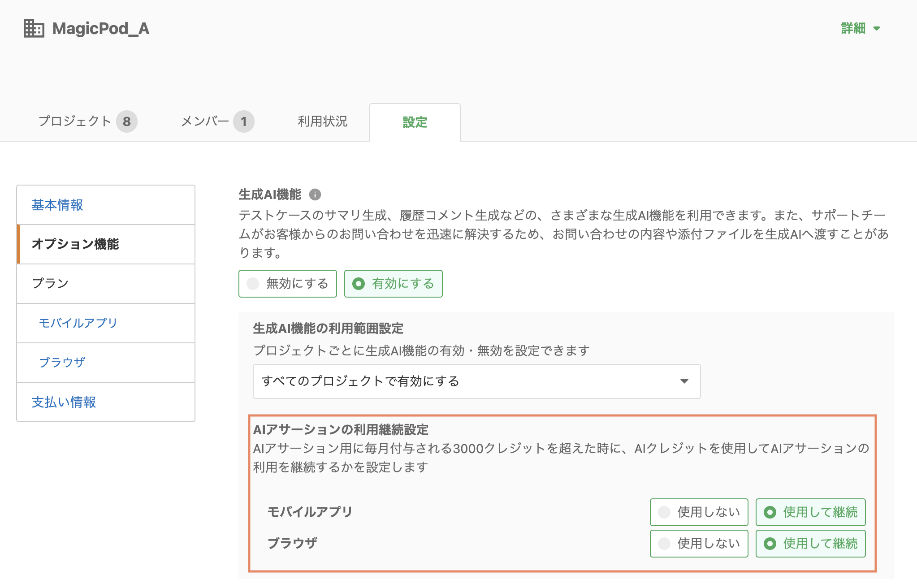Open the モバイルアプリ sidebar link
This screenshot has width=917, height=588.
pyautogui.click(x=106, y=323)
